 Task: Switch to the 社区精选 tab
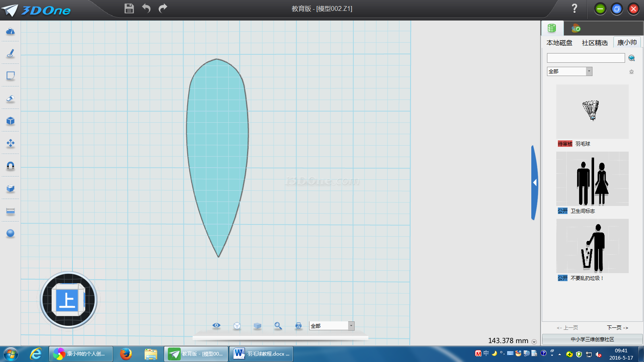click(594, 43)
